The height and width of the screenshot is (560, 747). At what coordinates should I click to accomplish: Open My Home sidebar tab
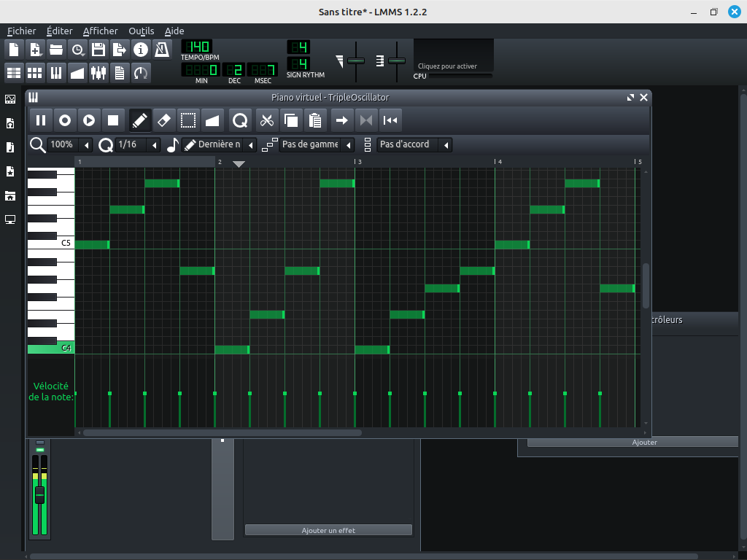pos(10,195)
